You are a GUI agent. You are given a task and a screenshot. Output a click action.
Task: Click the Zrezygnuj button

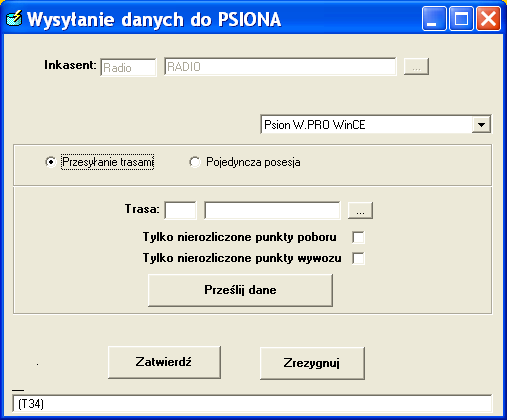click(x=312, y=363)
